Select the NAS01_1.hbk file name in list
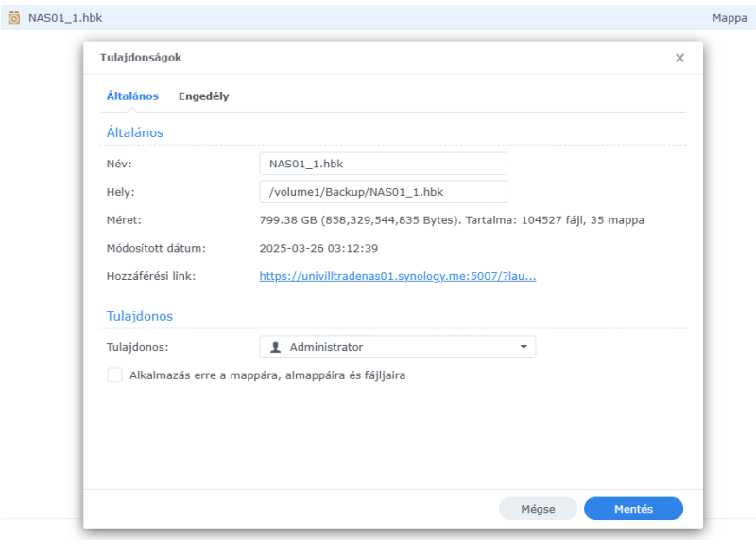Viewport: 756px width, 540px height. pyautogui.click(x=65, y=18)
